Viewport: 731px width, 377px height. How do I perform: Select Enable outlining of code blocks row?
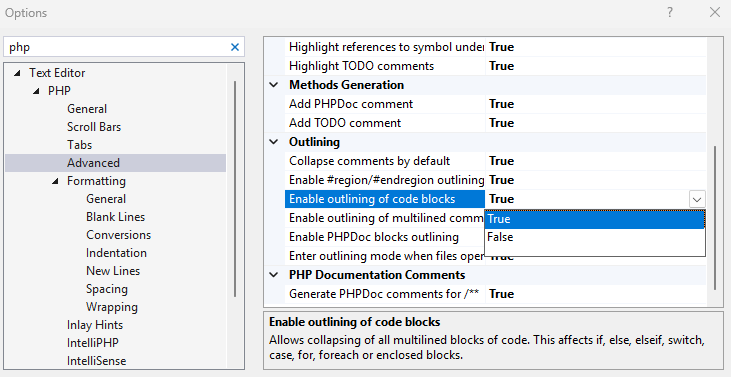click(x=385, y=199)
